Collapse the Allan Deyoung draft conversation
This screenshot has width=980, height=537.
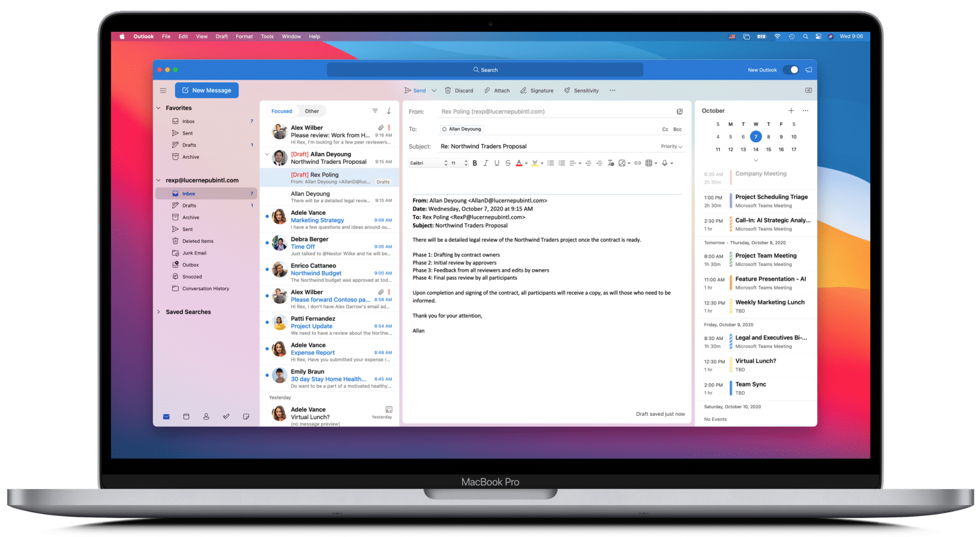(267, 154)
